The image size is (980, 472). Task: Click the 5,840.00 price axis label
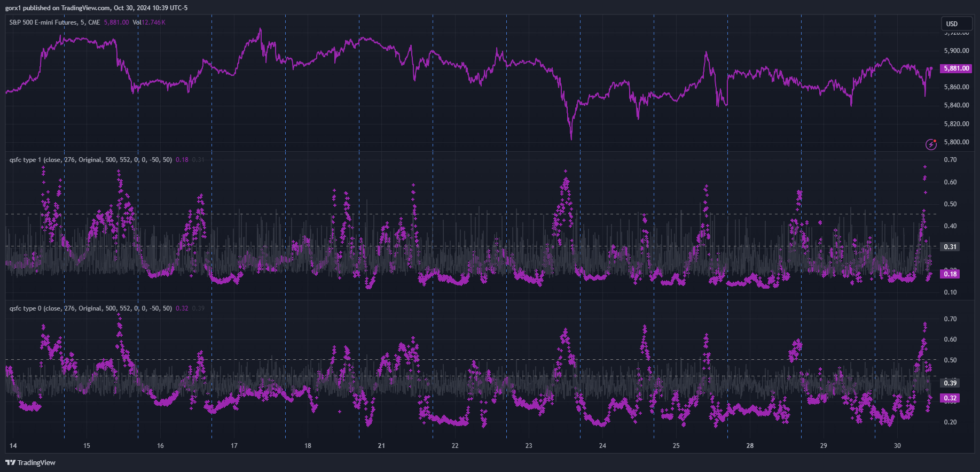[x=957, y=105]
